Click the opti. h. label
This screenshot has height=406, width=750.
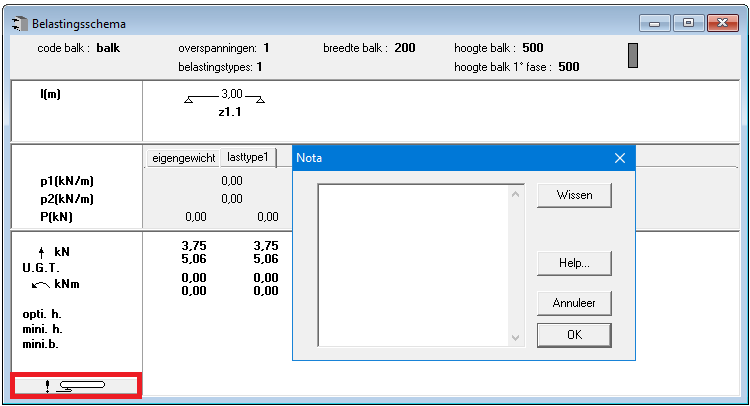coord(42,314)
